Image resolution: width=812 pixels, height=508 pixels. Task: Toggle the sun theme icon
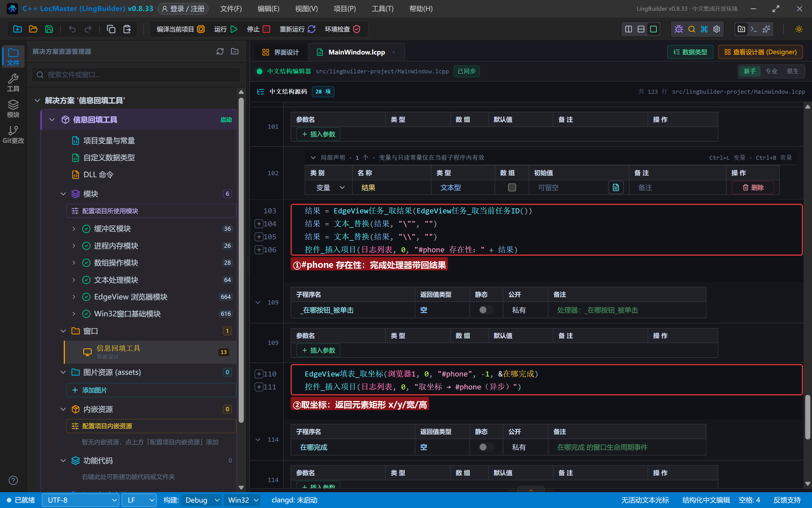point(799,29)
